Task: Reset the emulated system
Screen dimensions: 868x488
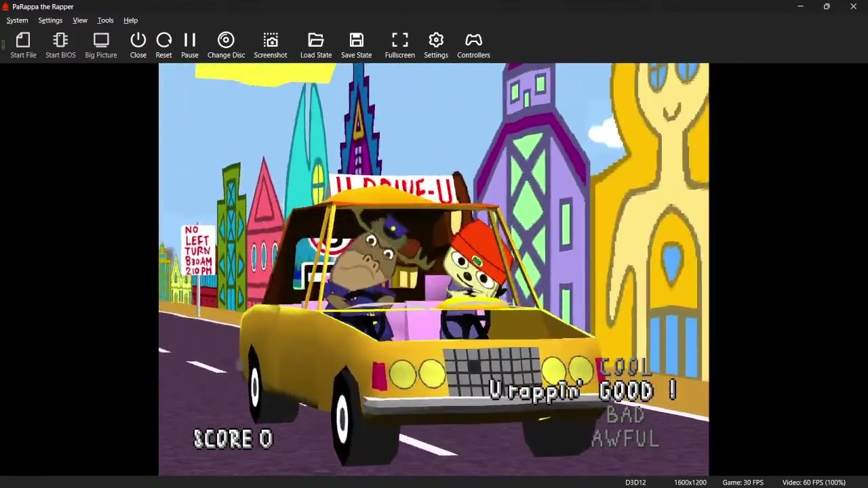Action: click(164, 45)
